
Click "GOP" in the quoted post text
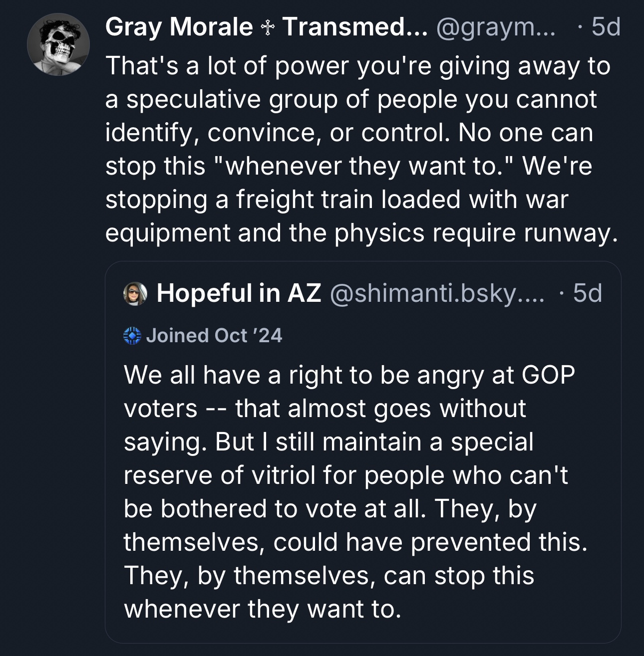(548, 375)
